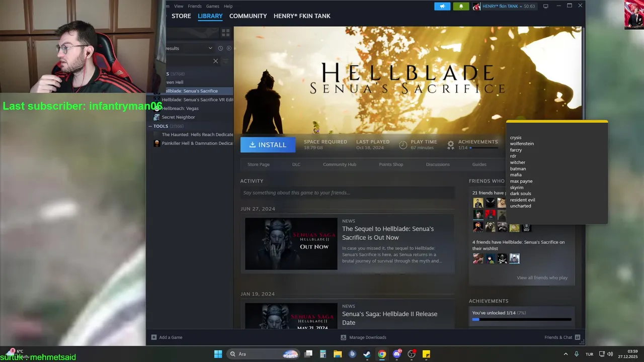Expand the account name dropdown
Image resolution: width=644 pixels, height=362 pixels.
(521, 6)
